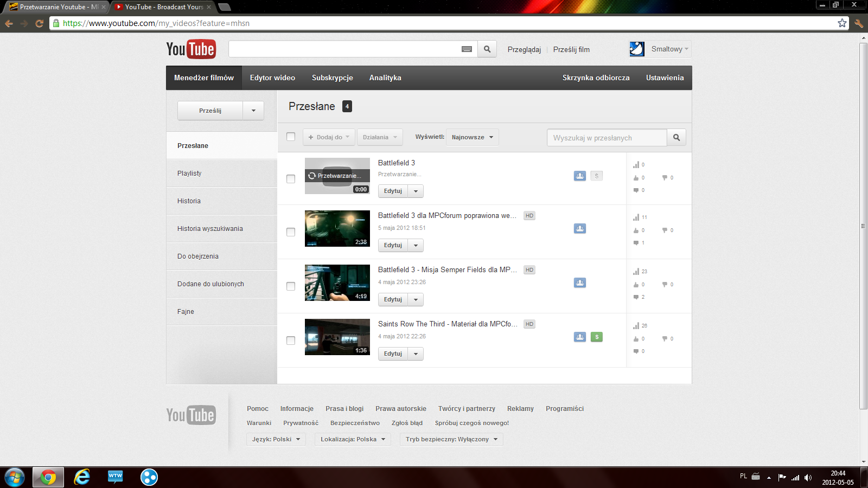868x488 pixels.
Task: Click the Przeglądaj link
Action: coord(524,49)
